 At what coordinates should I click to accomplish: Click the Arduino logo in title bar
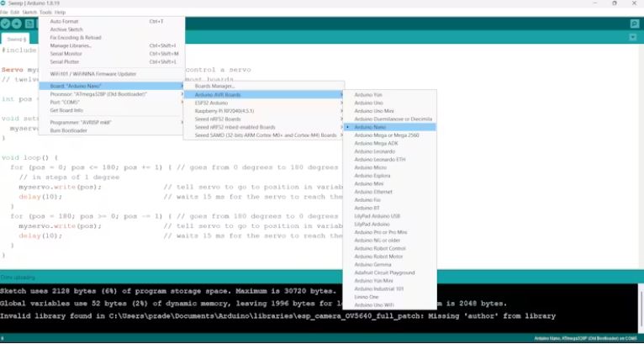(4, 3)
